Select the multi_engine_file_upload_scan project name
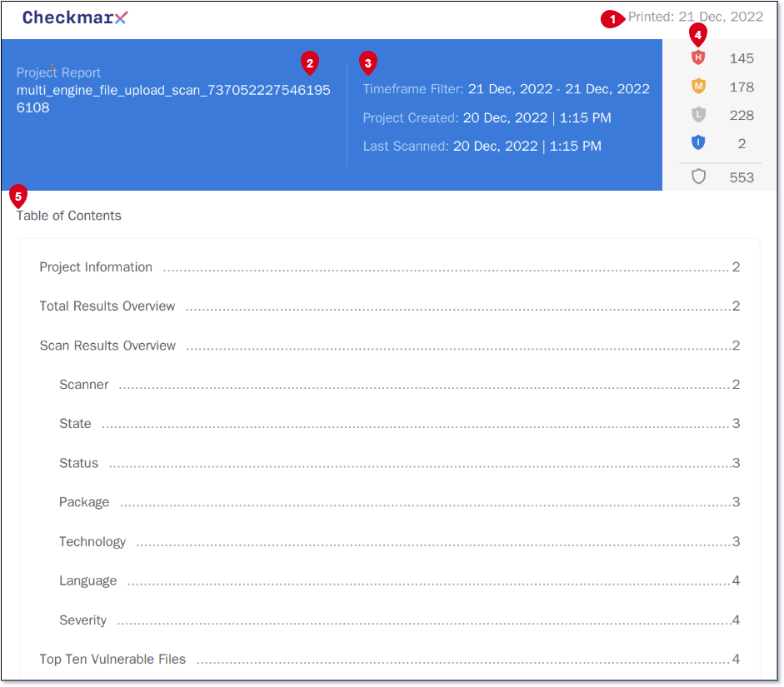Image resolution: width=784 pixels, height=687 pixels. point(173,99)
